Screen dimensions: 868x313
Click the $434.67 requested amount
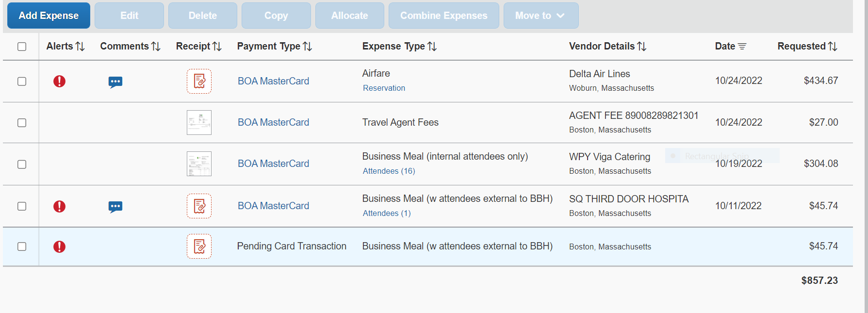click(821, 81)
